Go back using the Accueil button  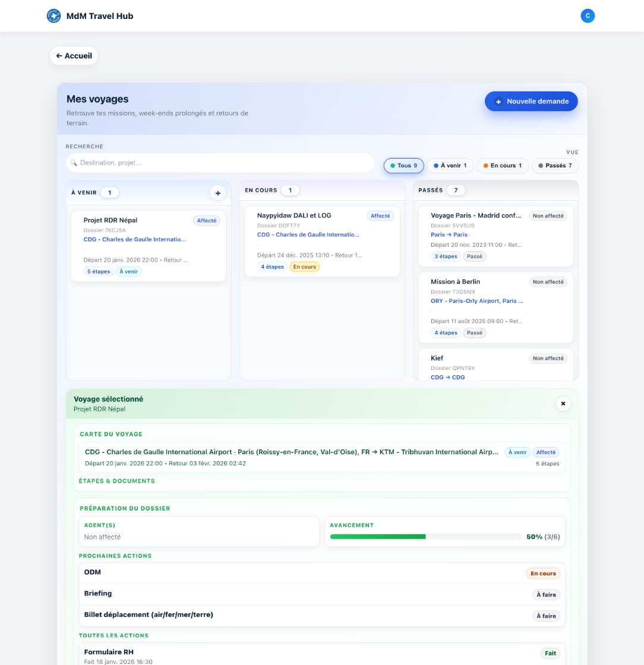[x=74, y=56]
